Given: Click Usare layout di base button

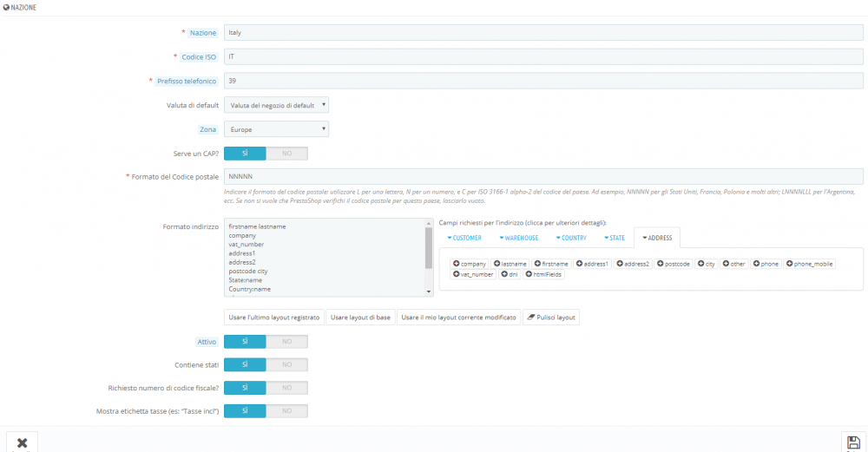Looking at the screenshot, I should (x=360, y=318).
